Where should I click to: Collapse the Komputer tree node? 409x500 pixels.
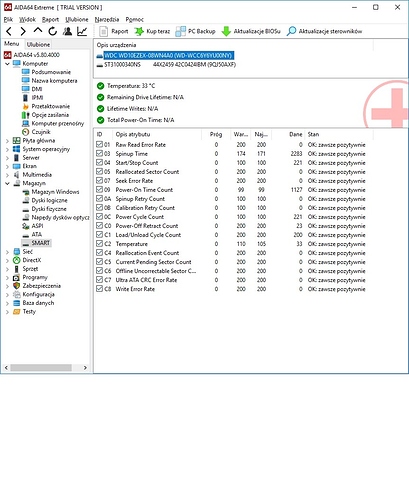pos(7,63)
